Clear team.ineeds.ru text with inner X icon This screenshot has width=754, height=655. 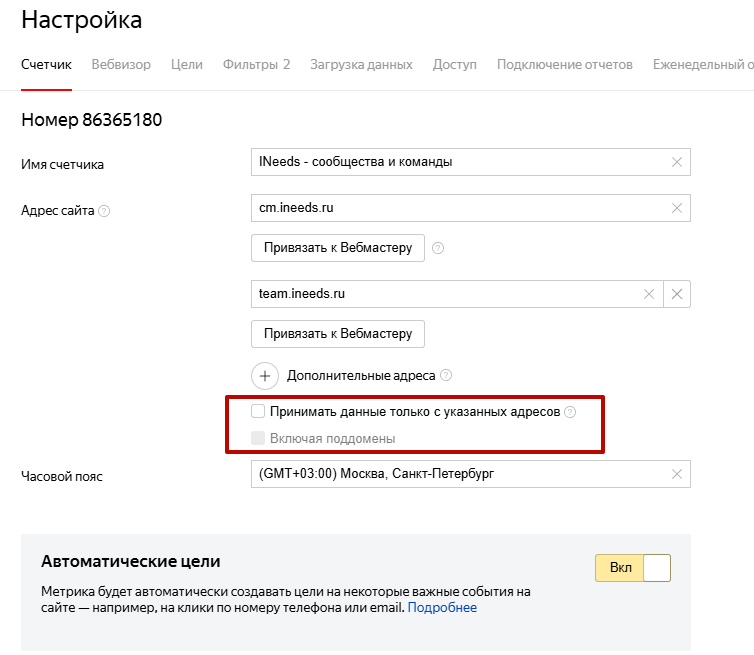pyautogui.click(x=649, y=294)
